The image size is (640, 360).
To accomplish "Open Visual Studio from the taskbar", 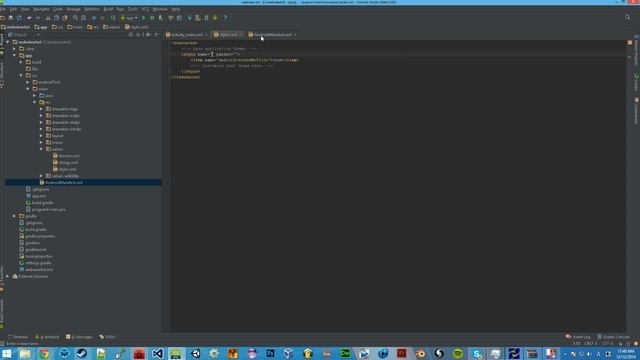I will pyautogui.click(x=157, y=353).
